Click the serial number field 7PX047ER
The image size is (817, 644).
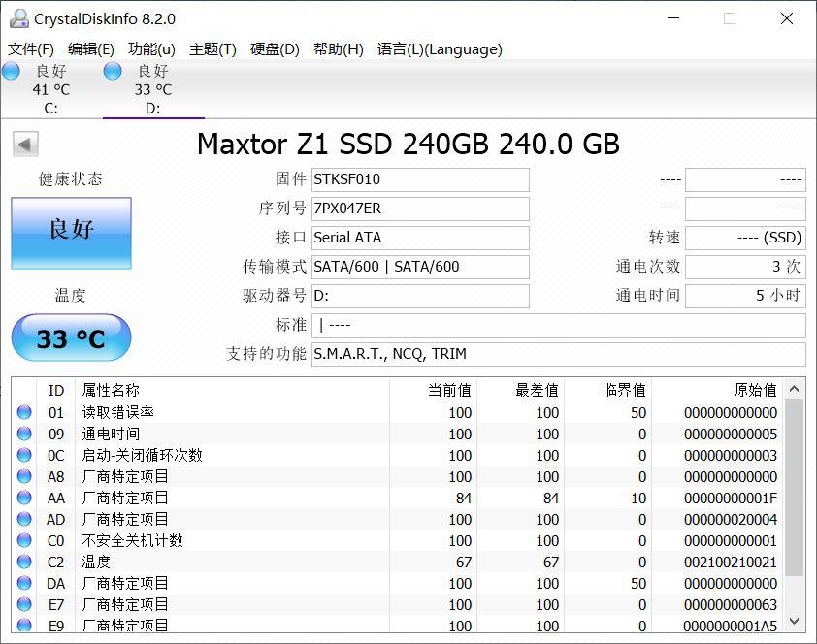pyautogui.click(x=420, y=209)
